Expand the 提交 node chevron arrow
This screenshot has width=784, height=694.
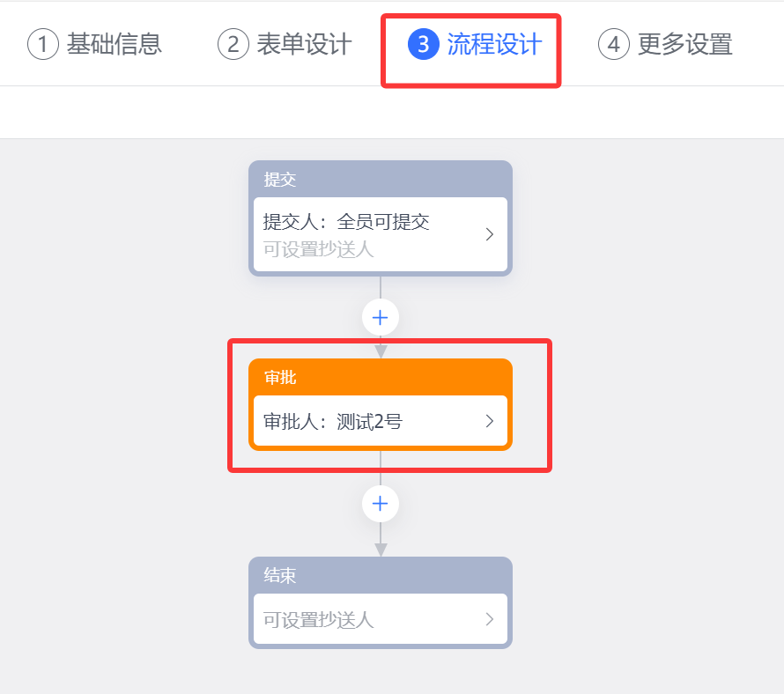[490, 234]
